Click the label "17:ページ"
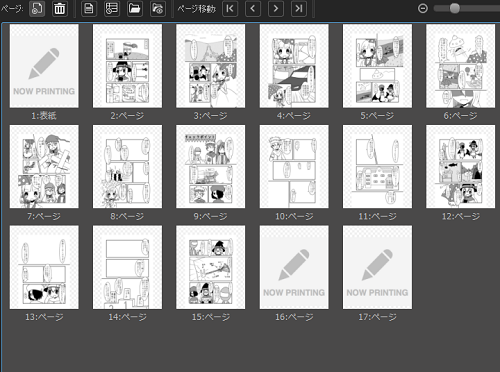The width and height of the screenshot is (500, 372). point(377,317)
